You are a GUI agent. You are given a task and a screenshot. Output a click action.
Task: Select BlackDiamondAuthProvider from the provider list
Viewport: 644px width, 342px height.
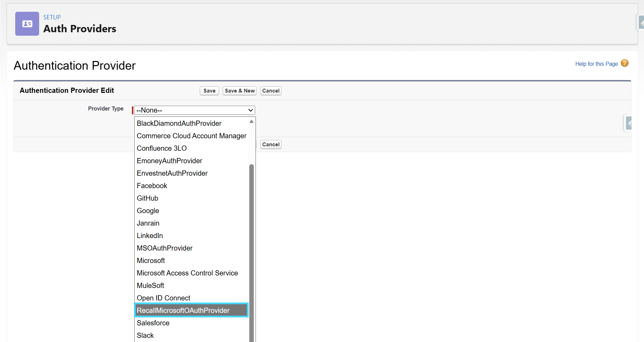click(x=191, y=123)
